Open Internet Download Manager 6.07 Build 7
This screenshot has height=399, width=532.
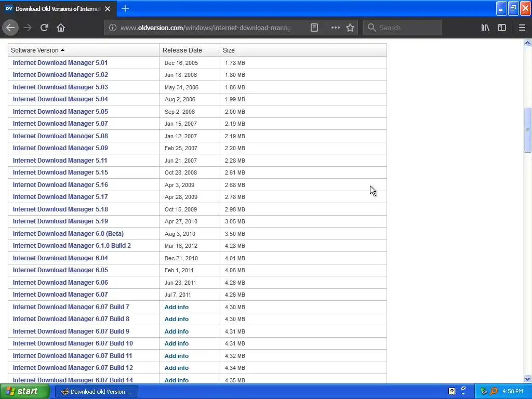[x=71, y=307]
